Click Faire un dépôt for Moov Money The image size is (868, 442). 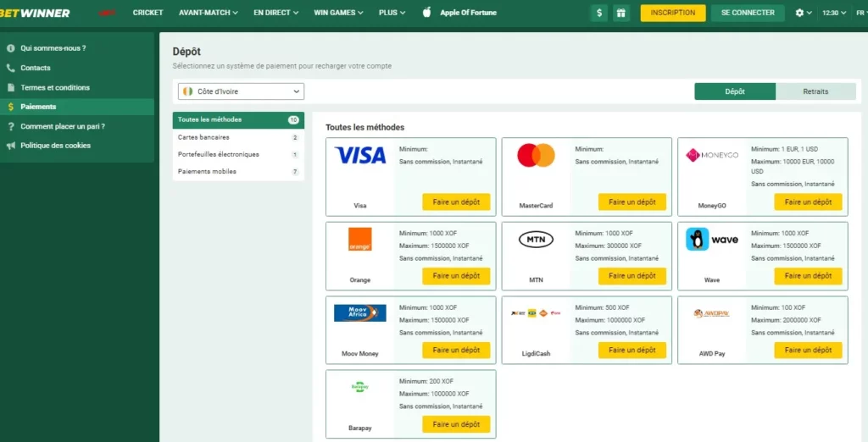click(456, 351)
